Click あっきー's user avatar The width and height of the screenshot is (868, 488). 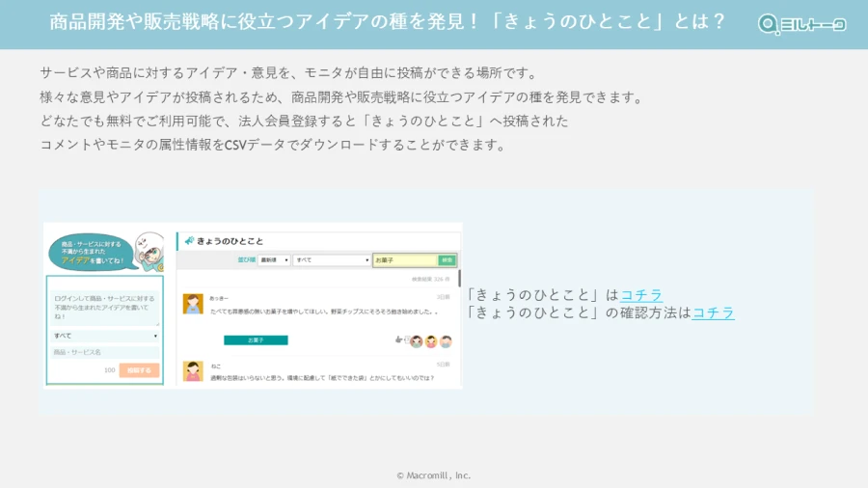click(193, 304)
